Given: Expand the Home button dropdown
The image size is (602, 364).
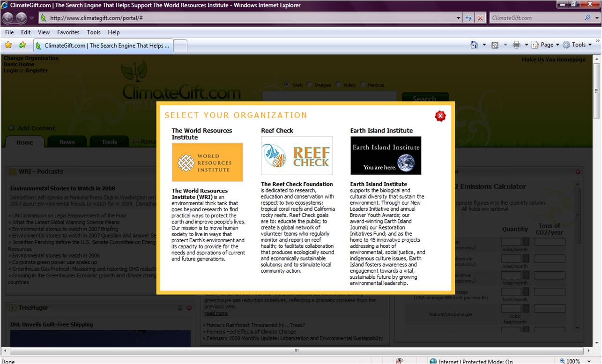Looking at the screenshot, I should [484, 45].
